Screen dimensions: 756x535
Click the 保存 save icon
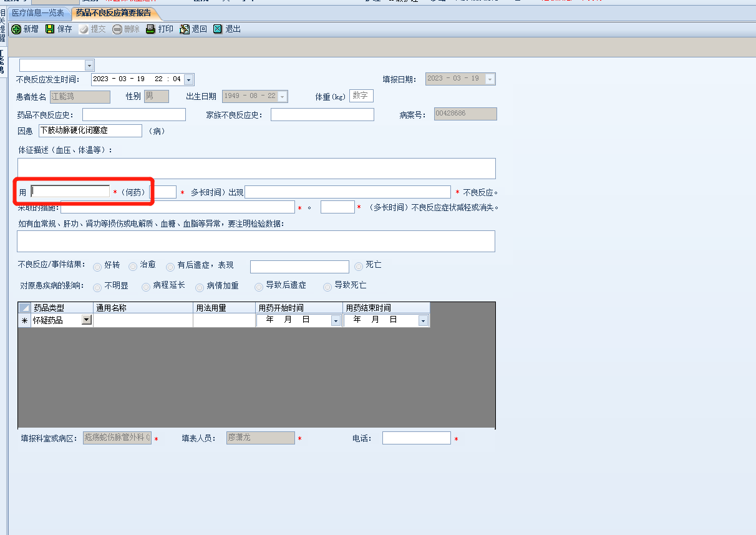click(x=50, y=29)
